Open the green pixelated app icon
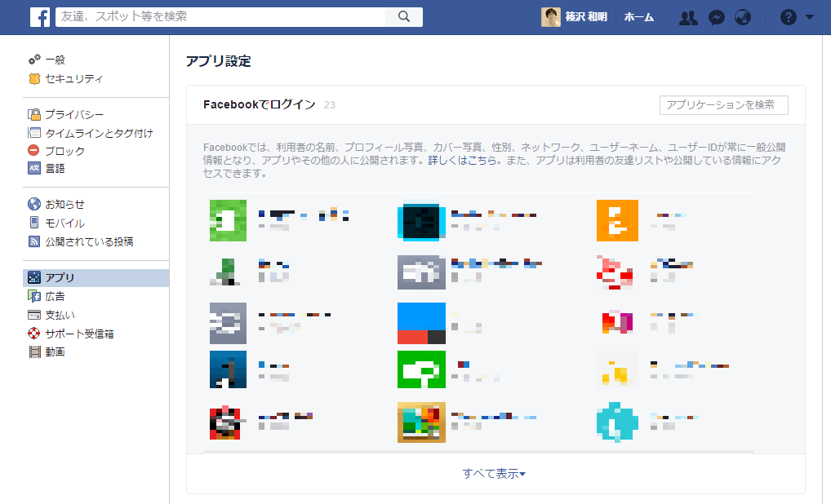Image resolution: width=831 pixels, height=504 pixels. [228, 220]
